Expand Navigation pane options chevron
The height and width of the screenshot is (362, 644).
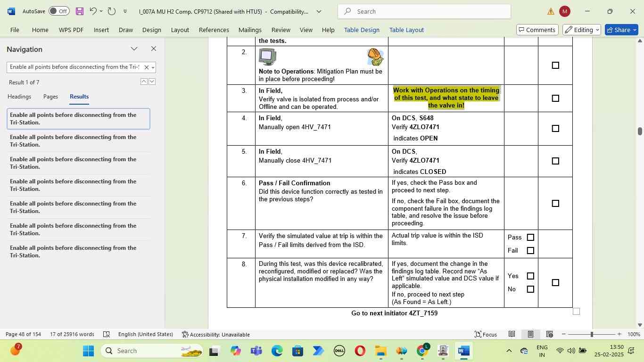(x=134, y=49)
